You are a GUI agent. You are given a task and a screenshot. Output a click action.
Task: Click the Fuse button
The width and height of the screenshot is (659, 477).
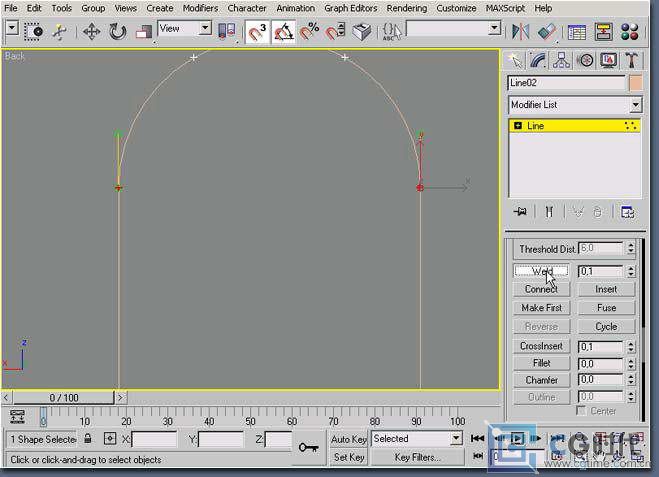(x=606, y=308)
